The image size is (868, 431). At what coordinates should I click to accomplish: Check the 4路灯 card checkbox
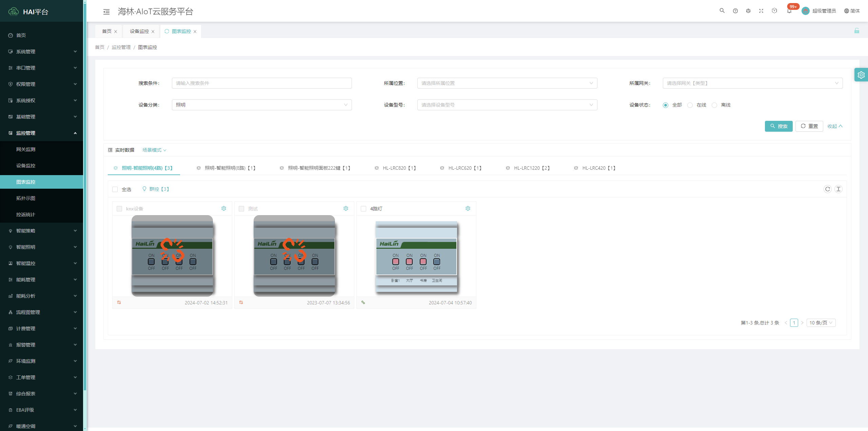coord(363,209)
